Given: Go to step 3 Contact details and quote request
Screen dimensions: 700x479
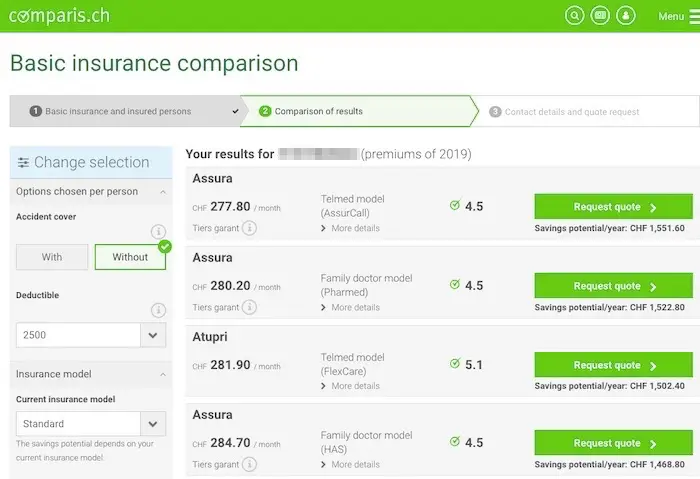Looking at the screenshot, I should coord(570,112).
